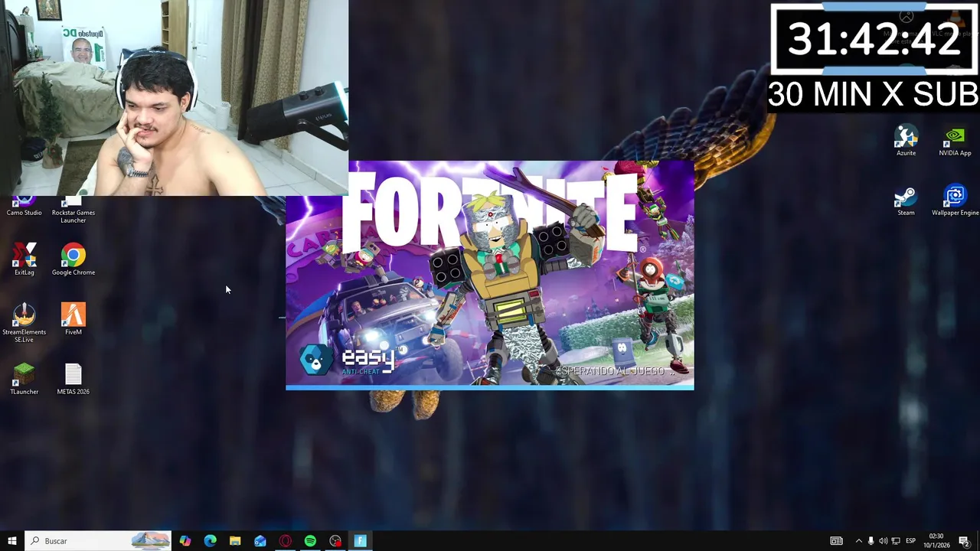Image resolution: width=980 pixels, height=551 pixels.
Task: Open Copilot from the taskbar
Action: coord(185,541)
